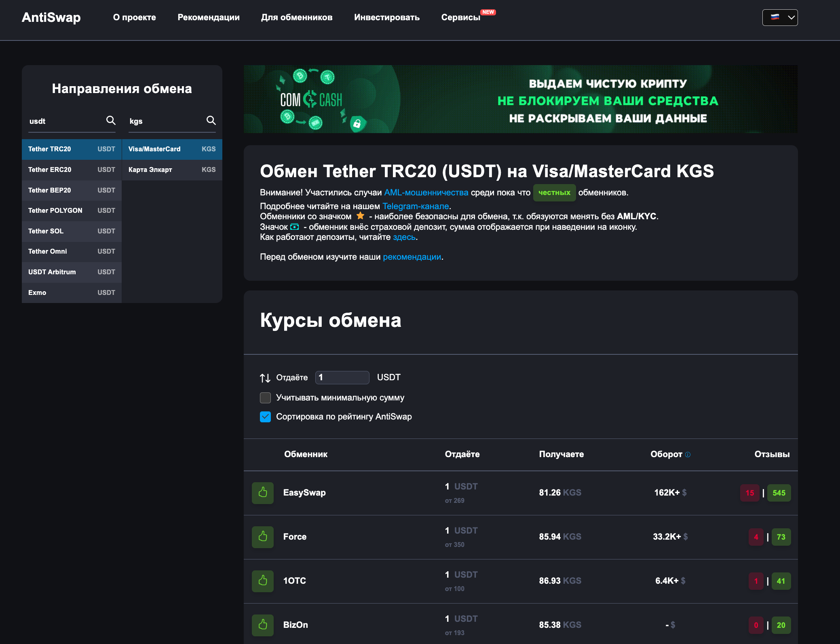The height and width of the screenshot is (644, 840).
Task: Click the green 545 positive reviews badge
Action: (779, 493)
